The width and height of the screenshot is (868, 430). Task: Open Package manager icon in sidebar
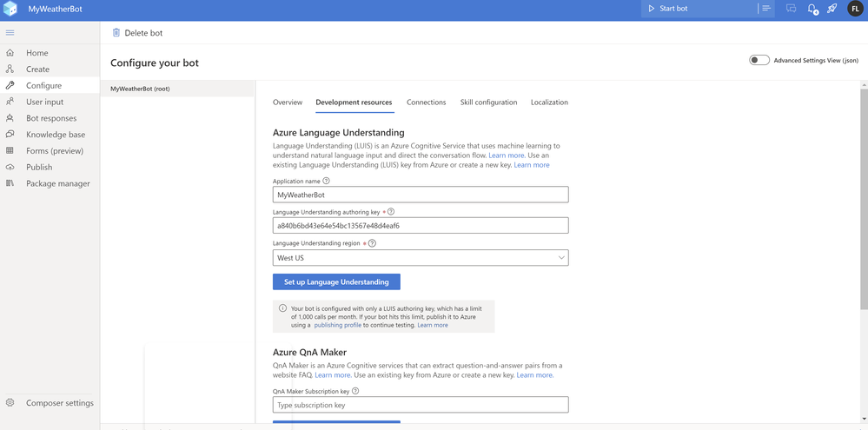click(x=10, y=183)
